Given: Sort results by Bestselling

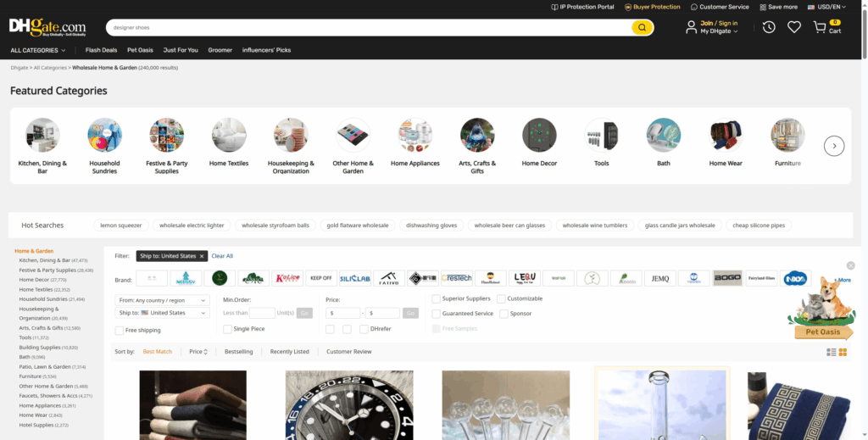Looking at the screenshot, I should (x=238, y=352).
